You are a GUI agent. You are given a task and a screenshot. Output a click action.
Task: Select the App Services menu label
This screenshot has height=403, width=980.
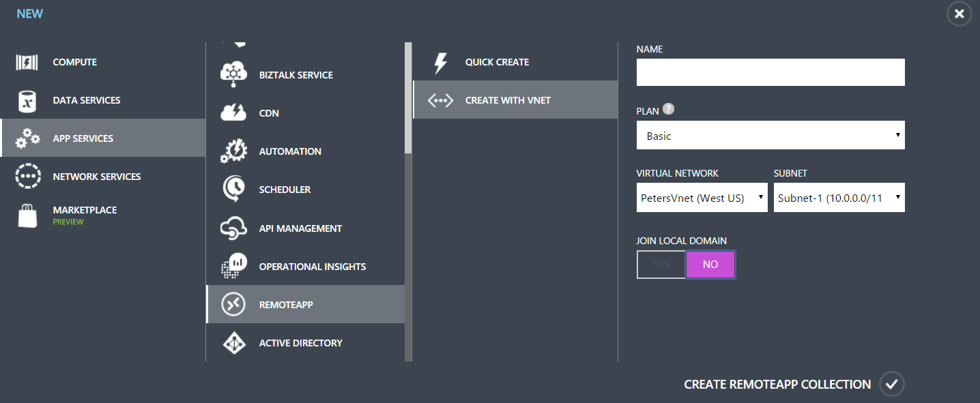pos(83,138)
